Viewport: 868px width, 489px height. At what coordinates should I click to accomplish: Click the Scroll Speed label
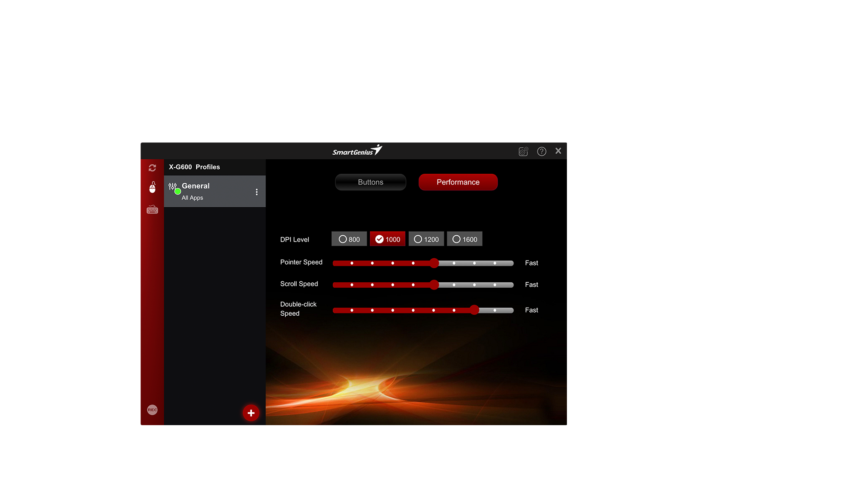pyautogui.click(x=299, y=284)
